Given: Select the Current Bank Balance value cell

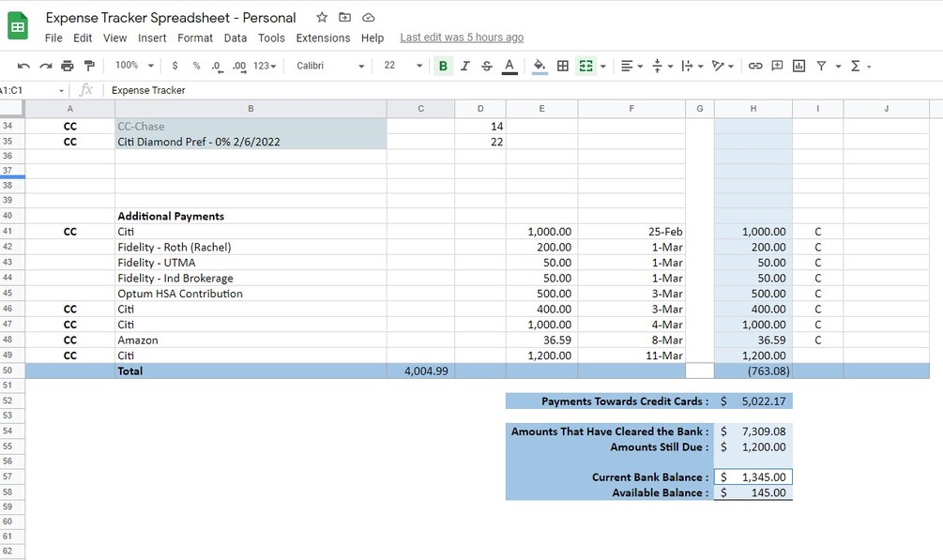Looking at the screenshot, I should [753, 477].
